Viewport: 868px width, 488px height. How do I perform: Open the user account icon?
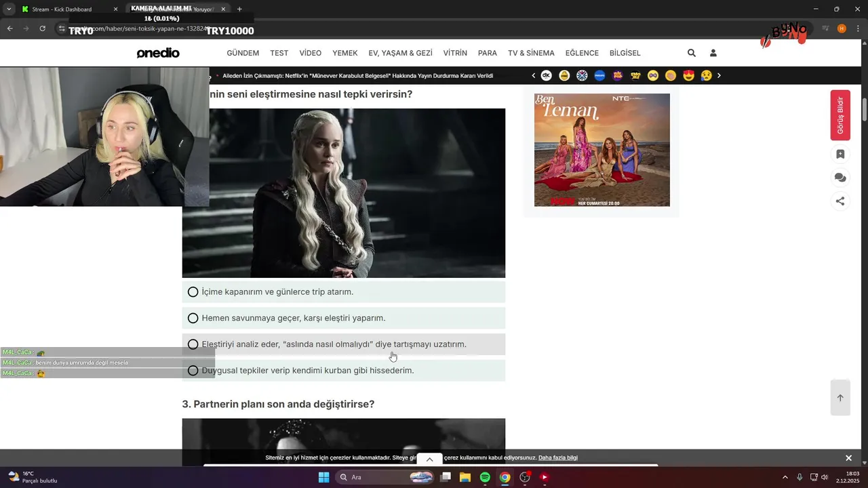tap(713, 53)
